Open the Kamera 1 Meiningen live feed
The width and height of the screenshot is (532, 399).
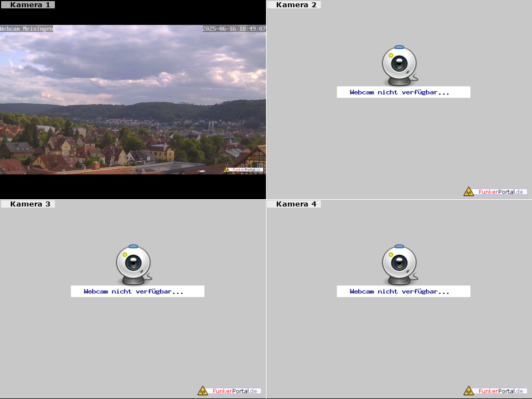pos(133,100)
